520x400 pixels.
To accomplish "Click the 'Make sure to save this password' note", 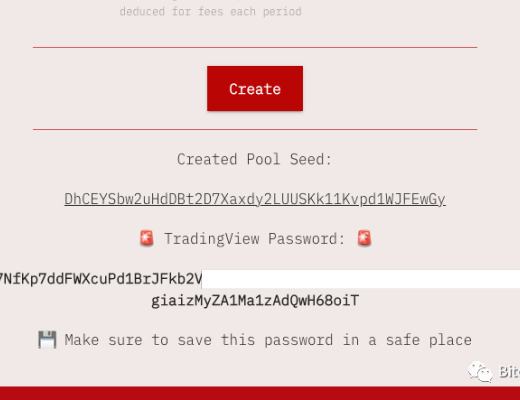I will pyautogui.click(x=268, y=340).
